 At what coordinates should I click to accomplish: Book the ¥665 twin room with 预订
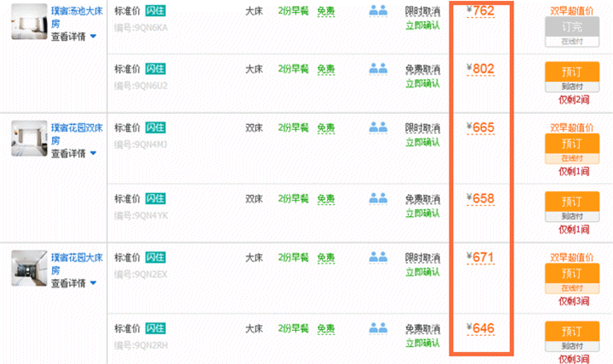[x=572, y=149]
